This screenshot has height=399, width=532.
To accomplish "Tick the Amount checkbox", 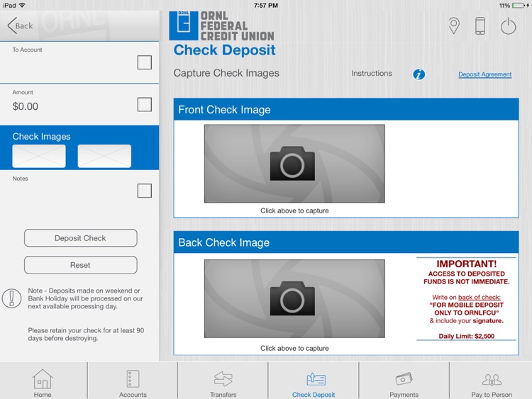I will click(x=145, y=104).
